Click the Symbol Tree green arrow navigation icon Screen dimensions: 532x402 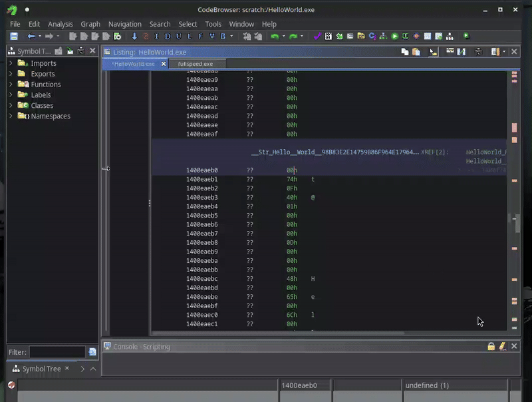[x=70, y=51]
